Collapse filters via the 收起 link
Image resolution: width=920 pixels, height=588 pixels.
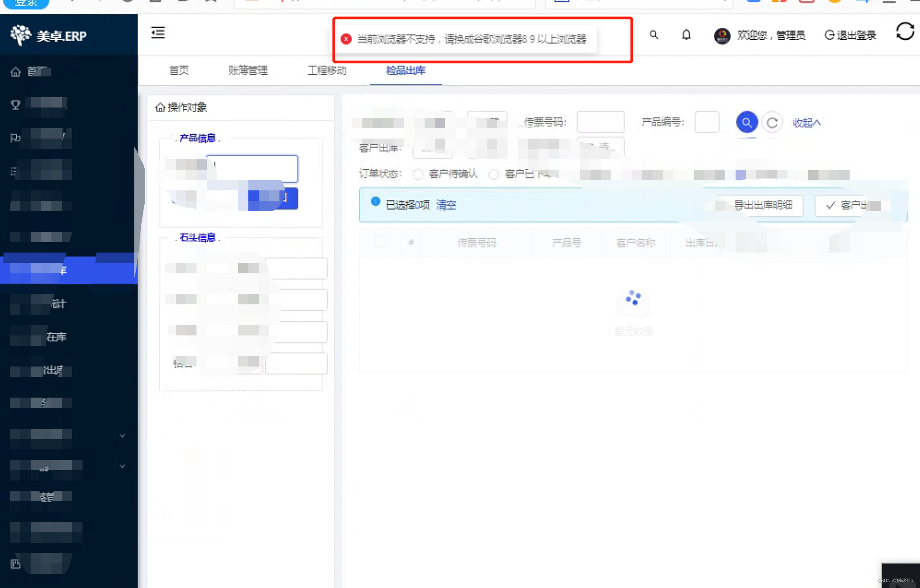tap(806, 123)
